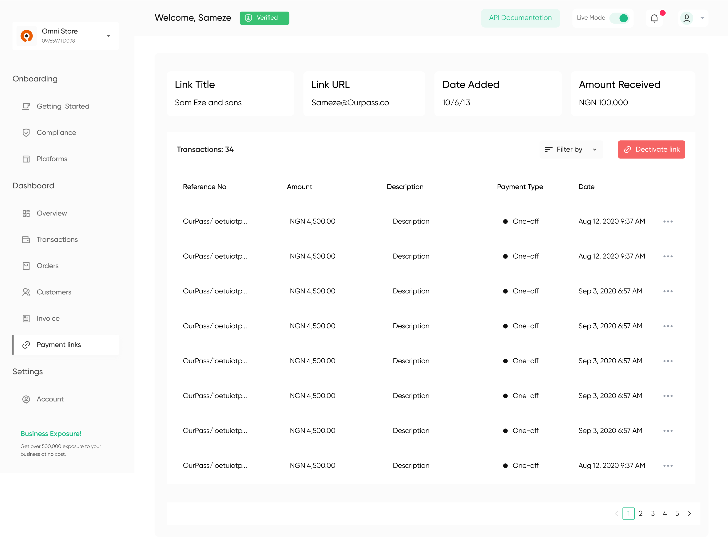
Task: Click the Getting Started cup icon
Action: click(26, 106)
